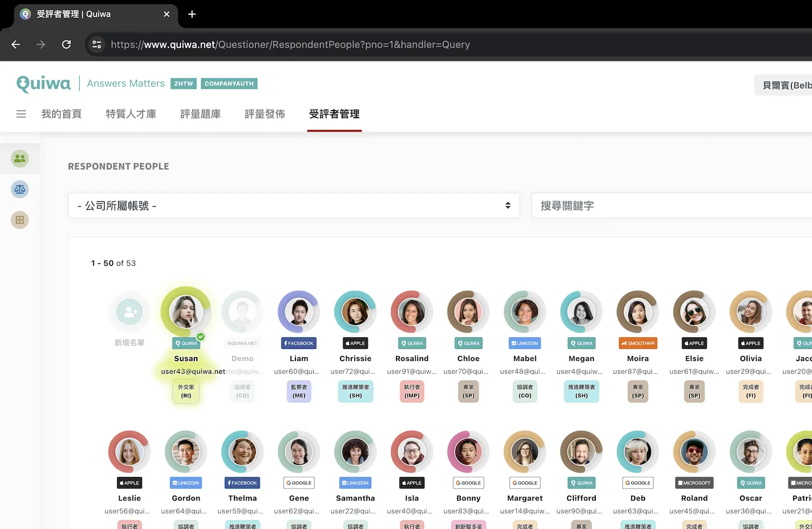Click into the 搜尋關鍵字 search field

[x=670, y=205]
